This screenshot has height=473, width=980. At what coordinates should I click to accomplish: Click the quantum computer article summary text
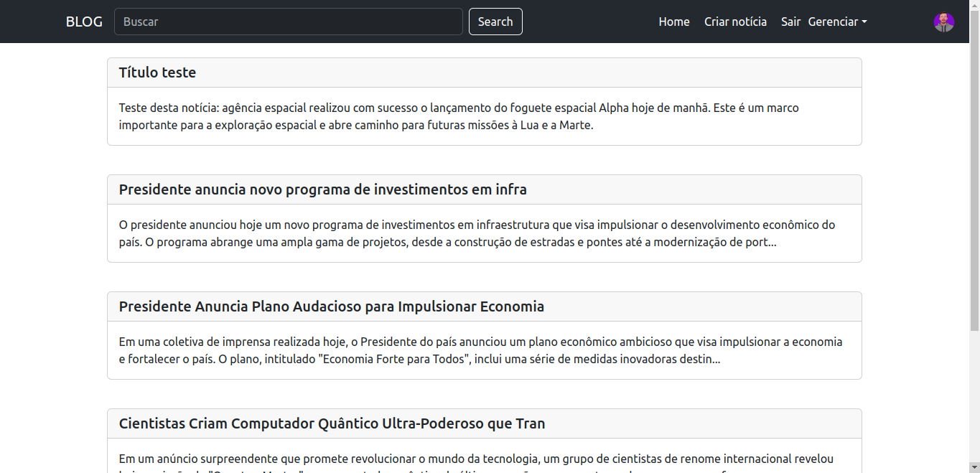tap(476, 459)
